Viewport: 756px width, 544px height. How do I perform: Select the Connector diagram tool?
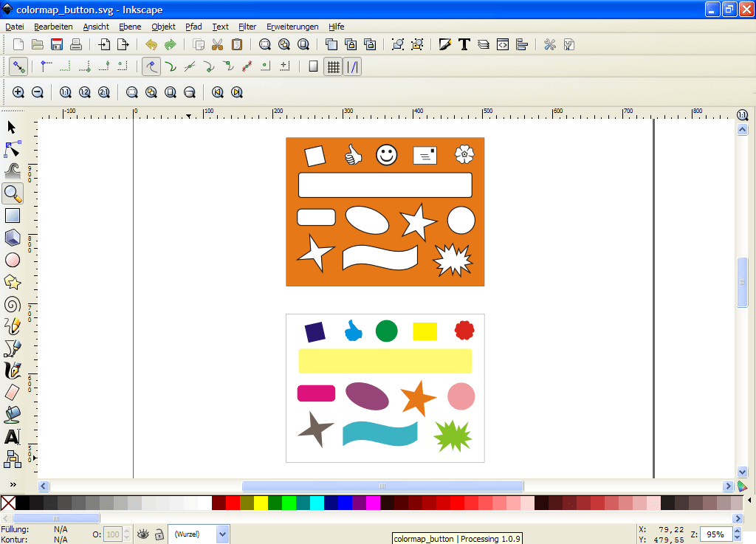point(12,459)
